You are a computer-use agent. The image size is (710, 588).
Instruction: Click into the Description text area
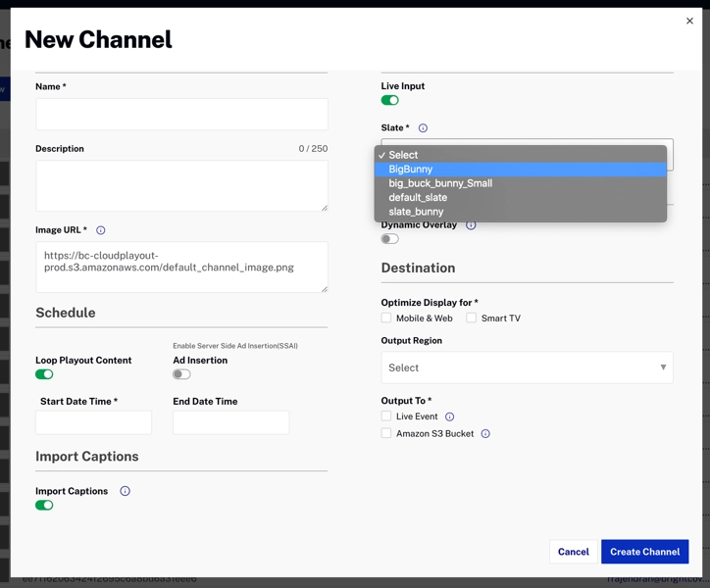[181, 185]
